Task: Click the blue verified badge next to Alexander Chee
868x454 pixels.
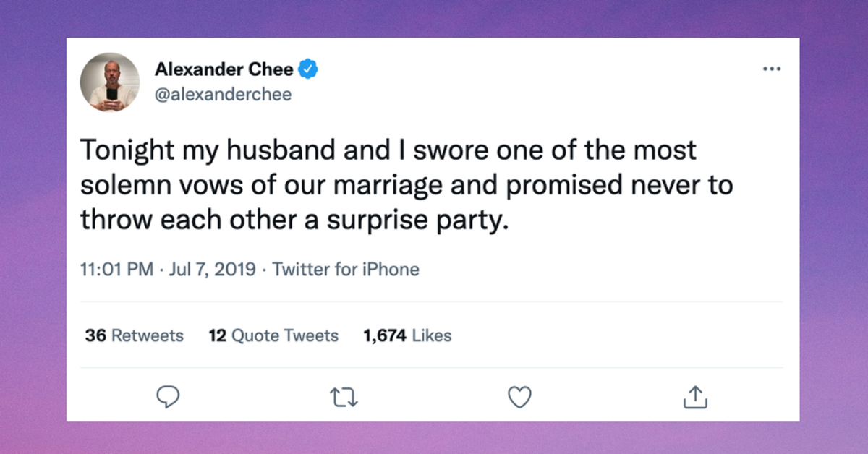Action: [309, 69]
